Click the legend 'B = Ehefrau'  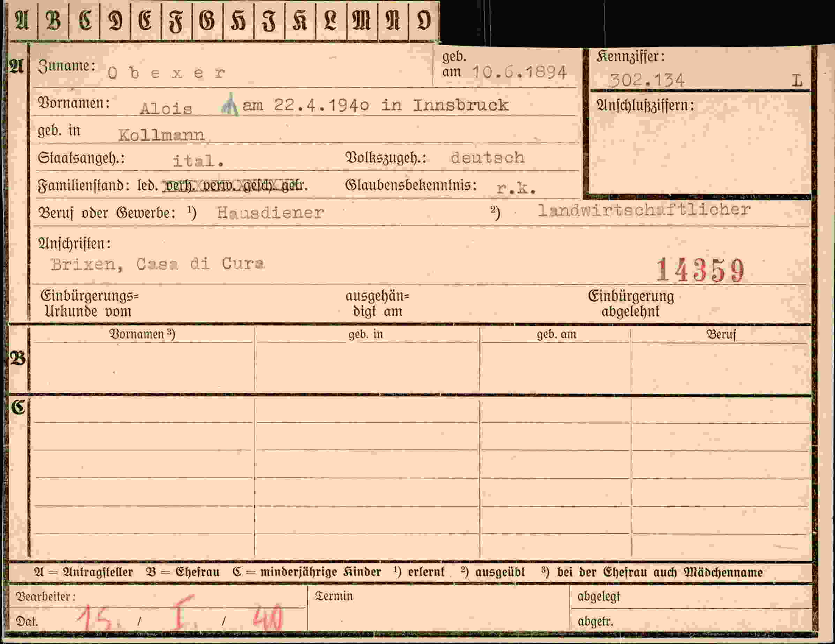click(x=183, y=572)
